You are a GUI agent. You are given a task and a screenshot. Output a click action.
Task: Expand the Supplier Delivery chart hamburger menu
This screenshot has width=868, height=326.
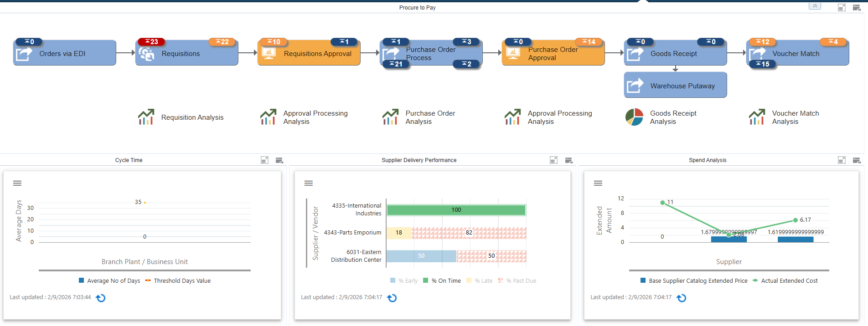pyautogui.click(x=309, y=183)
